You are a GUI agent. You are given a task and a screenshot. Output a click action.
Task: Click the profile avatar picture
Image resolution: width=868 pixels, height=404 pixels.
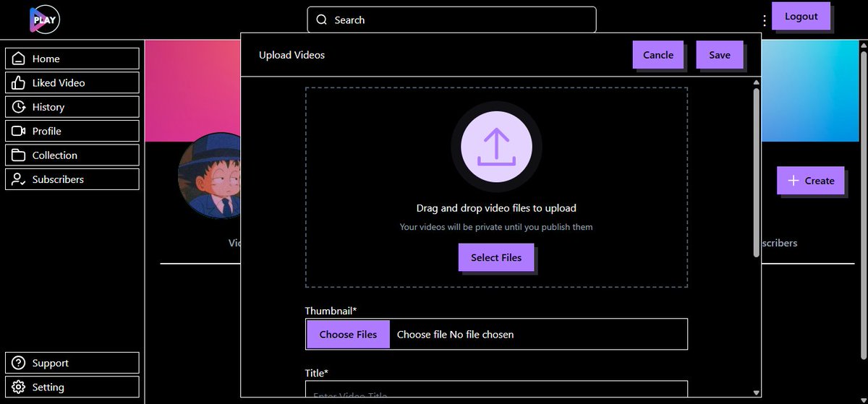click(209, 176)
